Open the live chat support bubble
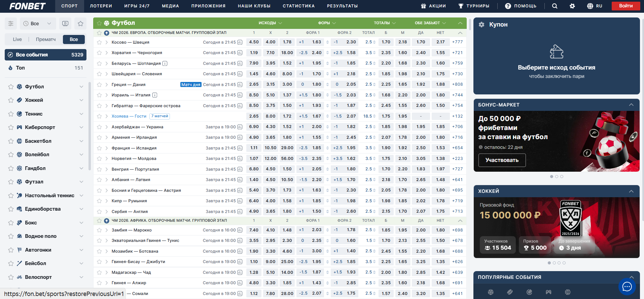 [627, 287]
